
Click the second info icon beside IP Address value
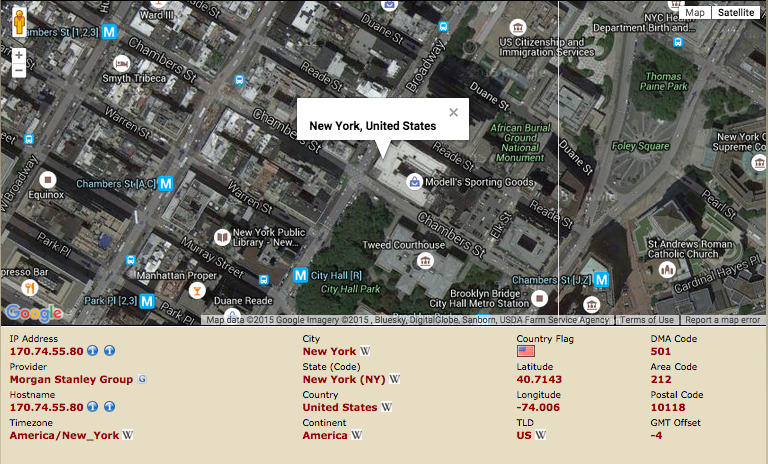point(110,351)
